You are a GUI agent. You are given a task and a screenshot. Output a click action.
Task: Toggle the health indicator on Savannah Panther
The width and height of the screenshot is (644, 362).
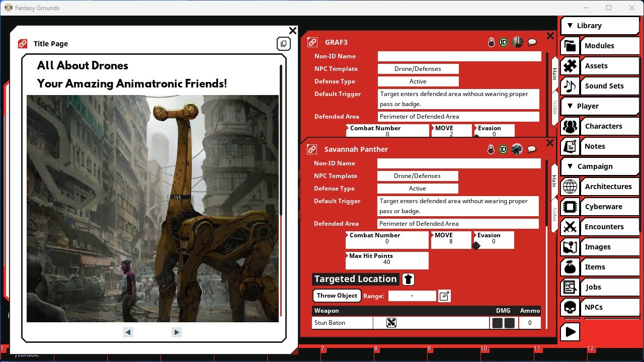point(491,149)
